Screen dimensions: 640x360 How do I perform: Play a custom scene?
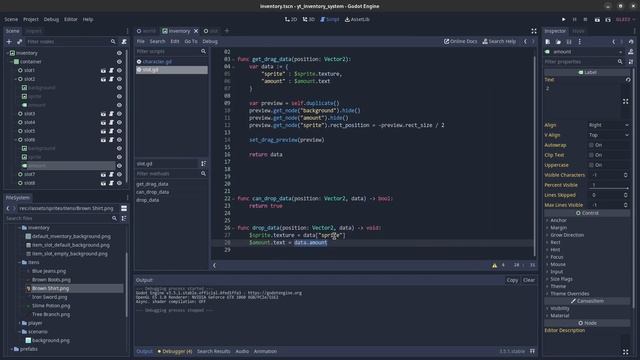coord(608,20)
